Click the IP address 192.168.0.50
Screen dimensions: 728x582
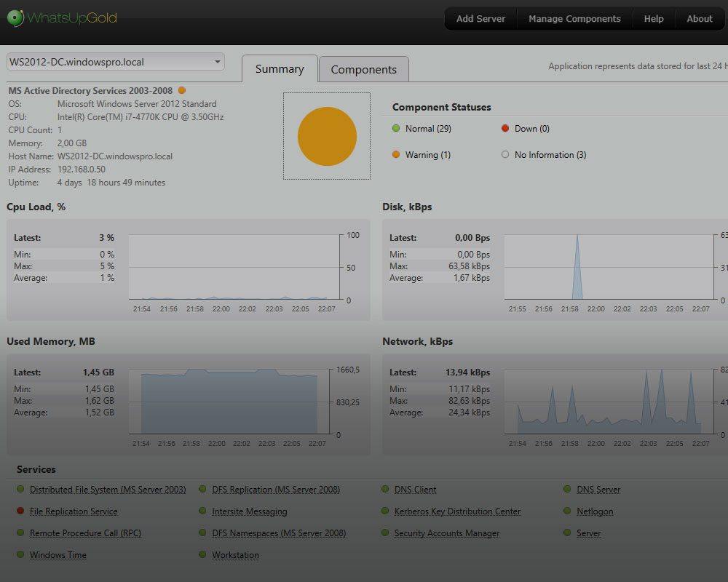coord(82,170)
